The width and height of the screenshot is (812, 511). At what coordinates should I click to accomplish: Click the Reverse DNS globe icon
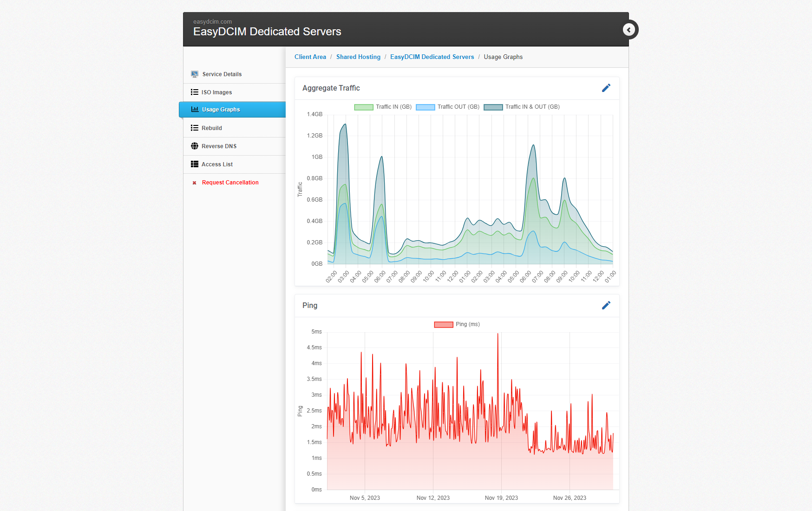(195, 146)
